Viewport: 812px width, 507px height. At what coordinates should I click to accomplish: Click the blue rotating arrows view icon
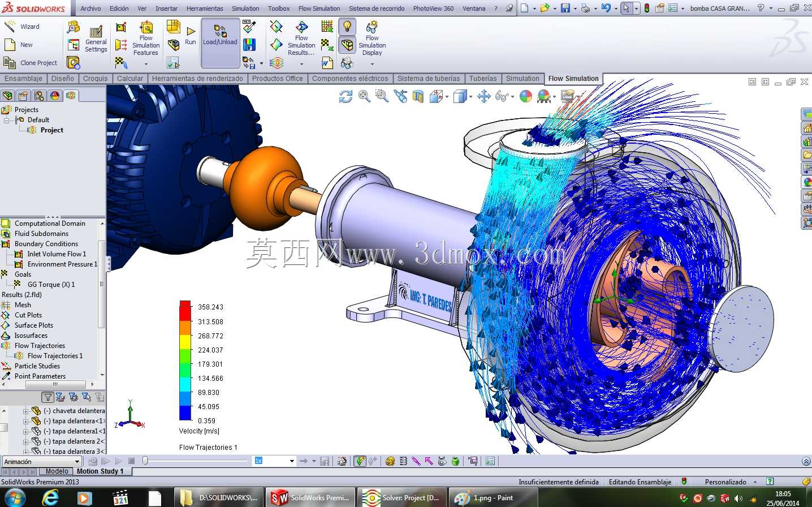tap(345, 97)
